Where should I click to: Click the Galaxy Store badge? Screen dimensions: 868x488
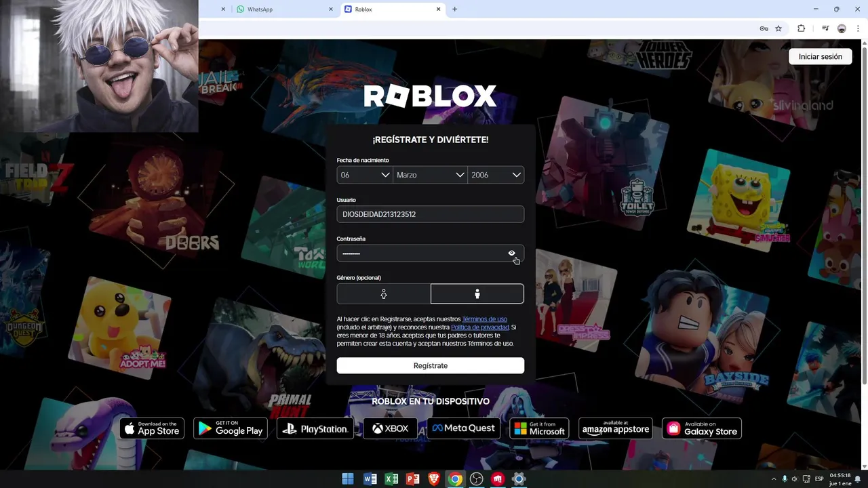pyautogui.click(x=702, y=428)
